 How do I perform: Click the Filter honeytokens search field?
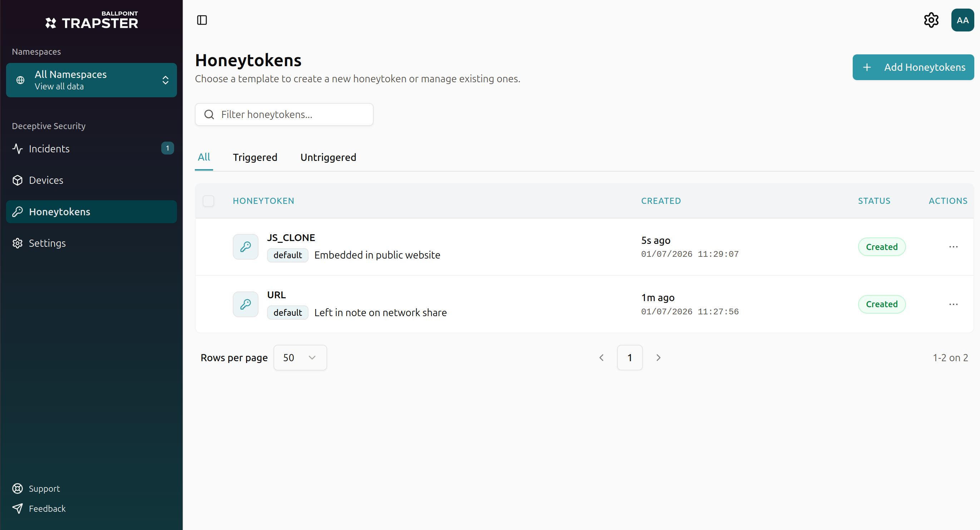pyautogui.click(x=284, y=114)
